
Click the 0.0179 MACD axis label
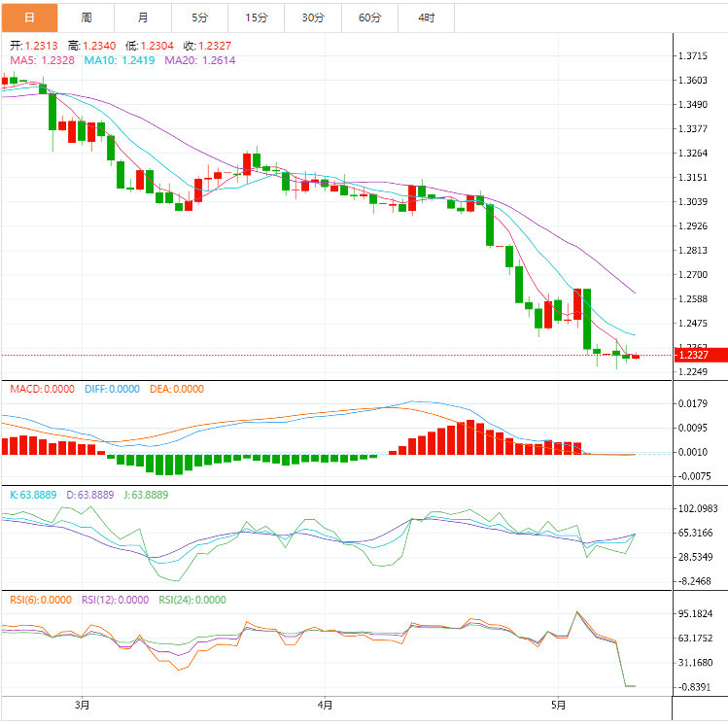[x=693, y=403]
